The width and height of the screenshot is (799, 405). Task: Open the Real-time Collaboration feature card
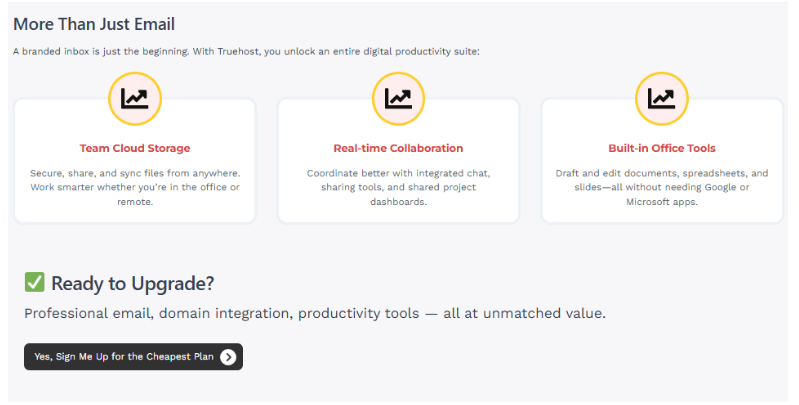point(398,160)
